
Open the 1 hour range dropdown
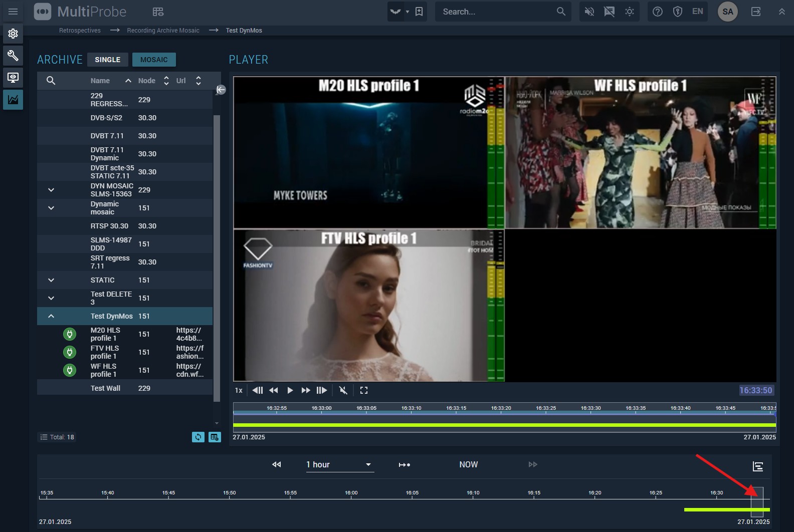(340, 465)
